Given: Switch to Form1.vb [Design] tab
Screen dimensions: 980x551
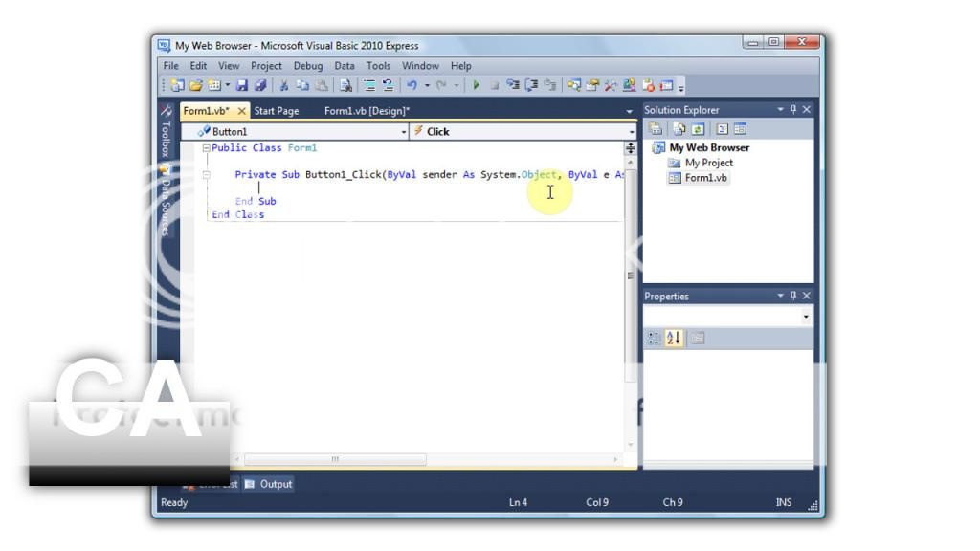Looking at the screenshot, I should click(x=367, y=111).
